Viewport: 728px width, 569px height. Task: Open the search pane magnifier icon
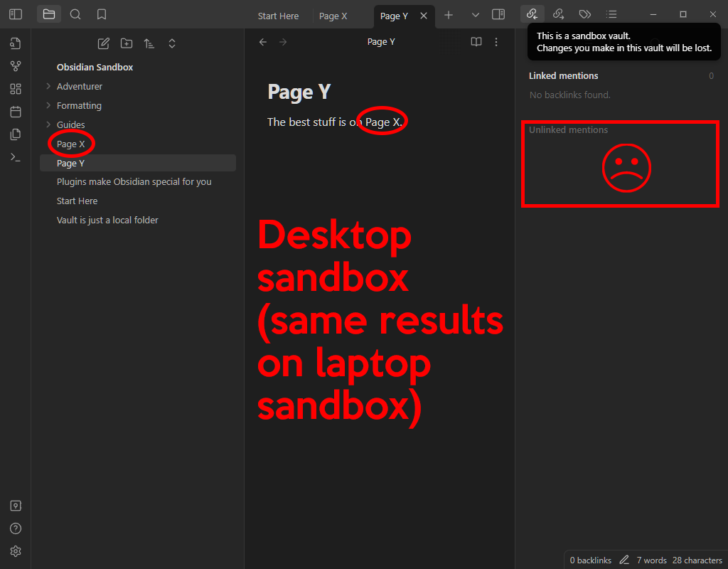(75, 14)
